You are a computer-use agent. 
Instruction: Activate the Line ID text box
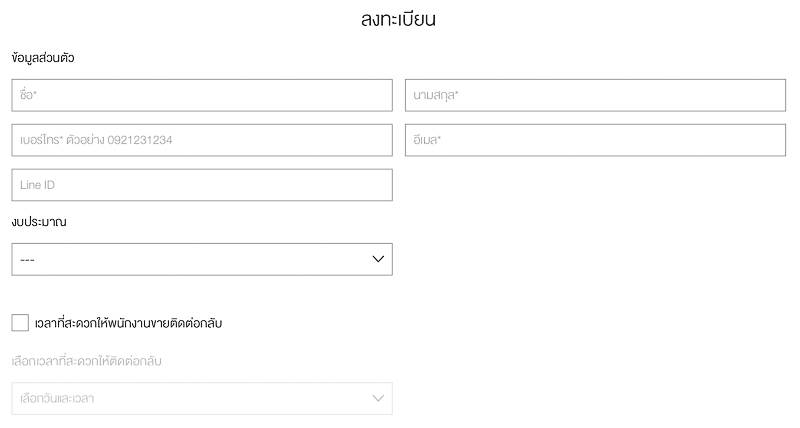(201, 185)
